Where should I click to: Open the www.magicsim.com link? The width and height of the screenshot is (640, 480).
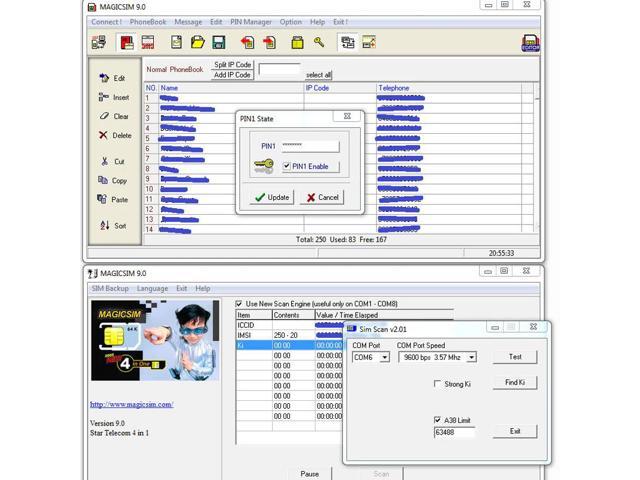click(131, 404)
